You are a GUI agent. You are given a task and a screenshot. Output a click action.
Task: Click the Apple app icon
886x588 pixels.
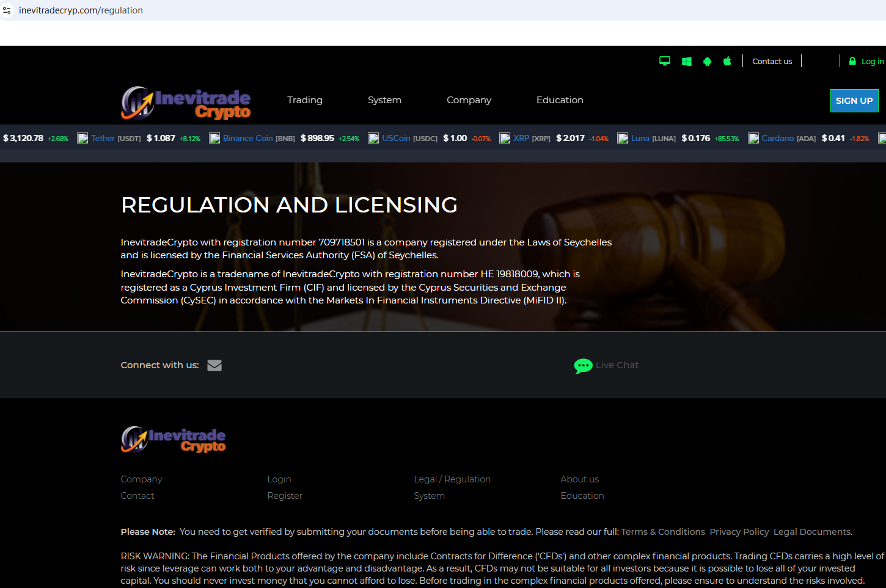[727, 61]
